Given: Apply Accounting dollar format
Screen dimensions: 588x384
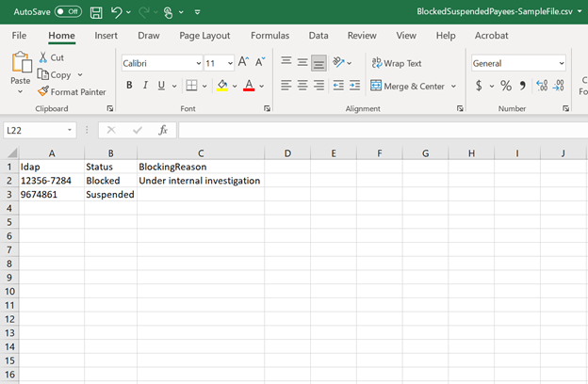Looking at the screenshot, I should [479, 86].
